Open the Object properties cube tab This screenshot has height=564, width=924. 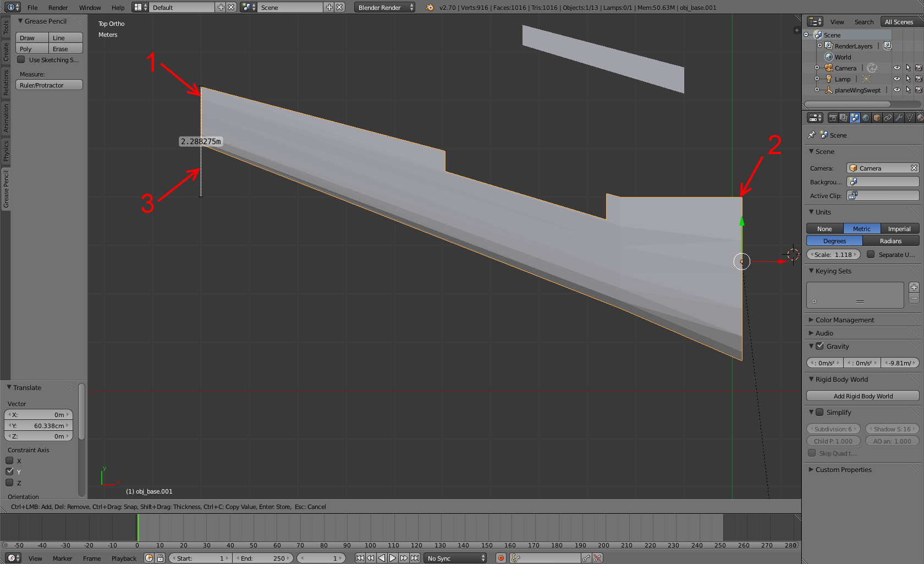coord(877,118)
